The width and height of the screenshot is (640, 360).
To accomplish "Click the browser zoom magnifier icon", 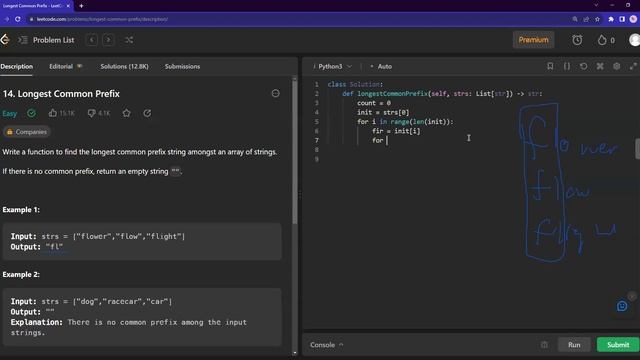I will coord(575,19).
